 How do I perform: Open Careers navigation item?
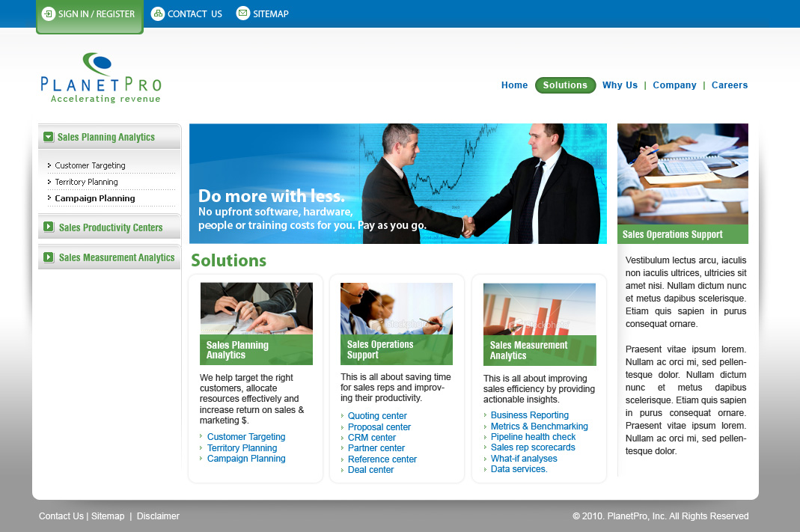point(730,85)
